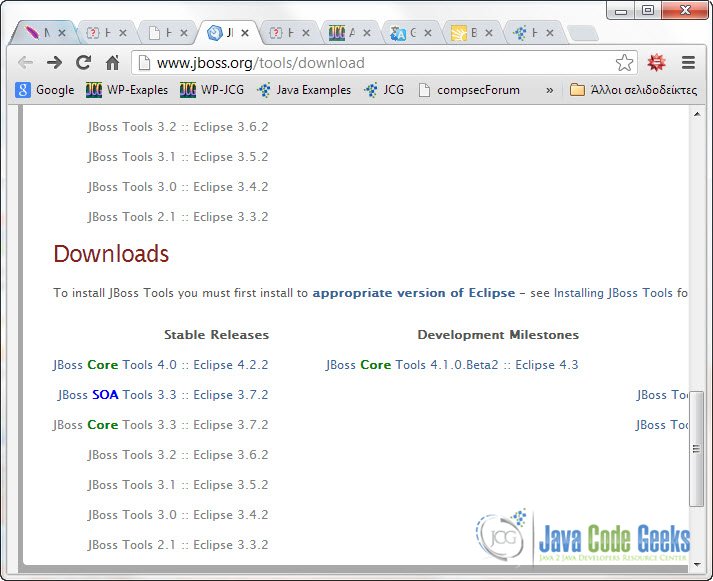This screenshot has height=581, width=713.
Task: Click upper JBoss Tools 3.0 :: Eclipse 3.4.2
Action: click(178, 186)
